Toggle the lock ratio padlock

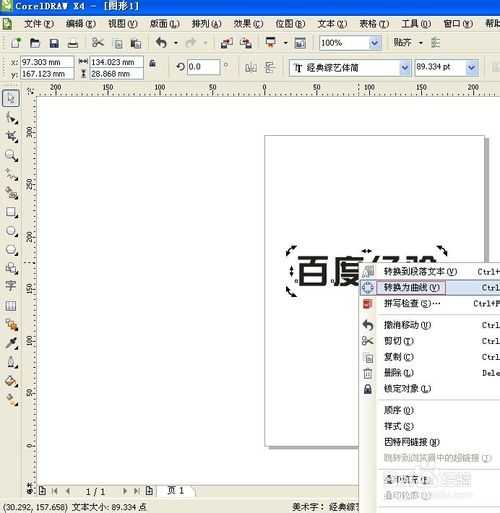[152, 63]
